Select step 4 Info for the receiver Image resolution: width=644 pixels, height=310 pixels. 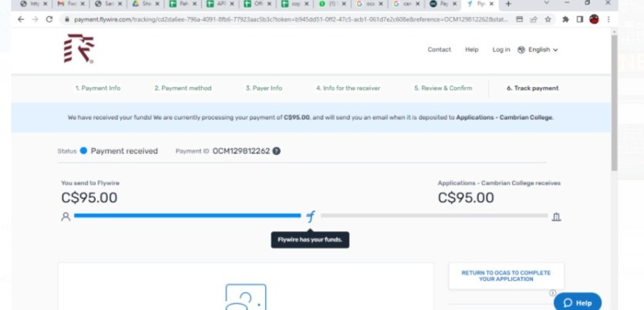pos(348,88)
